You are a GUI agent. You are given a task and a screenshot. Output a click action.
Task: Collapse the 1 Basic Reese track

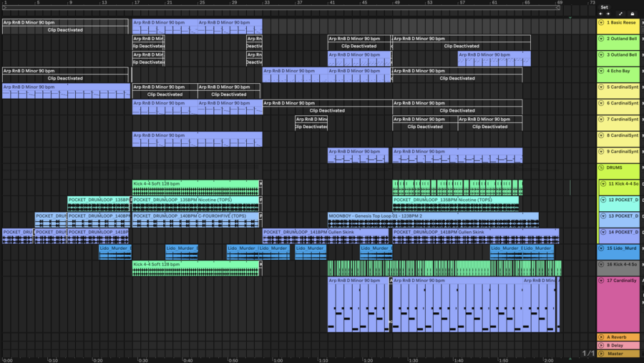click(x=602, y=23)
